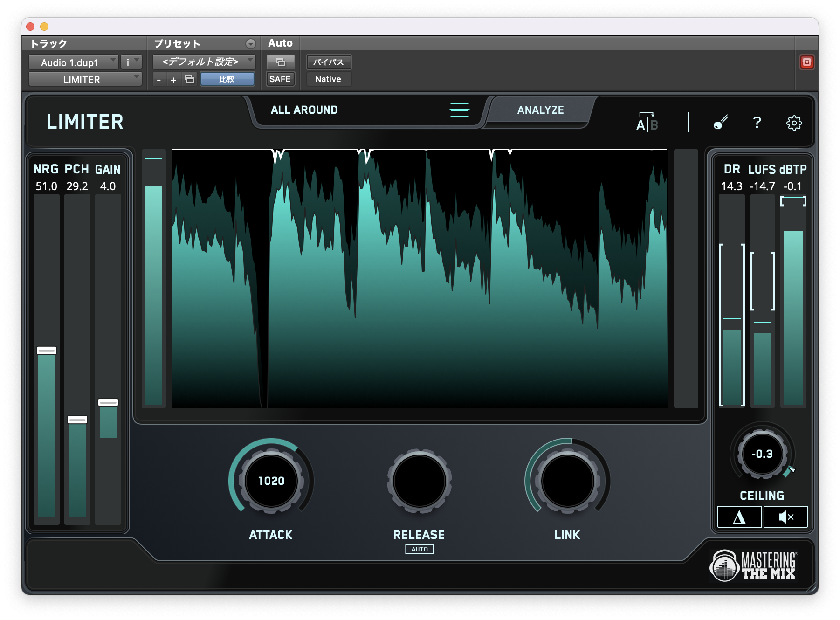
Task: Toggle the バイパス (bypass) button
Action: tap(328, 62)
